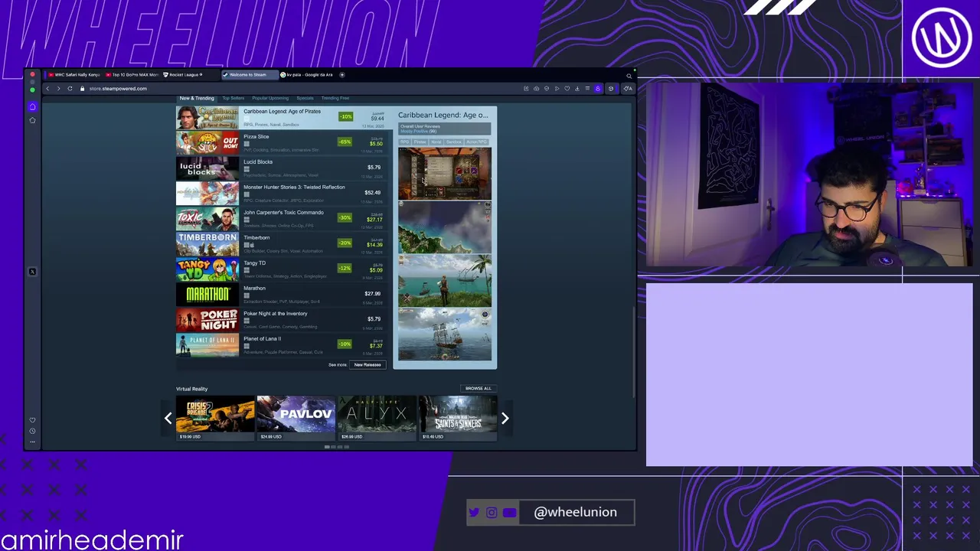Open New & Trending Steam tab
This screenshot has width=980, height=551.
(197, 98)
